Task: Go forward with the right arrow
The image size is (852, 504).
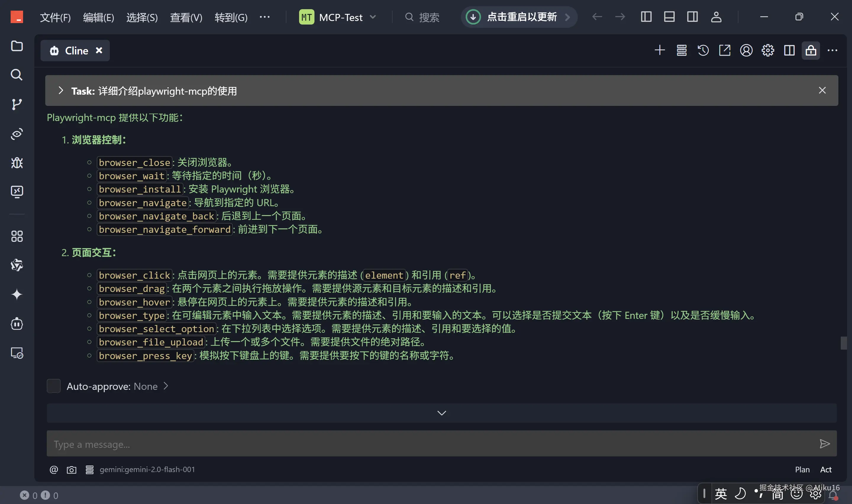Action: click(620, 17)
